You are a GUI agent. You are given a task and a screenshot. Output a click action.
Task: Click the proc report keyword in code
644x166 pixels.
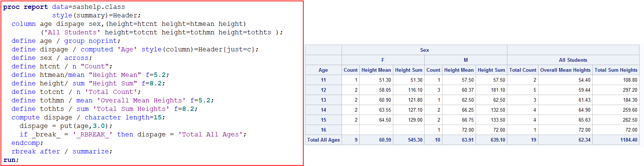25,7
